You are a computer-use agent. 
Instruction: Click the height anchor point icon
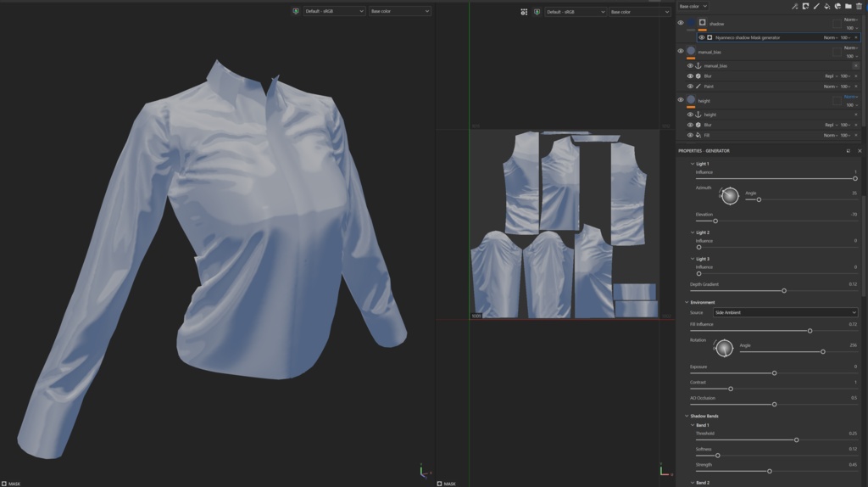[x=698, y=115]
